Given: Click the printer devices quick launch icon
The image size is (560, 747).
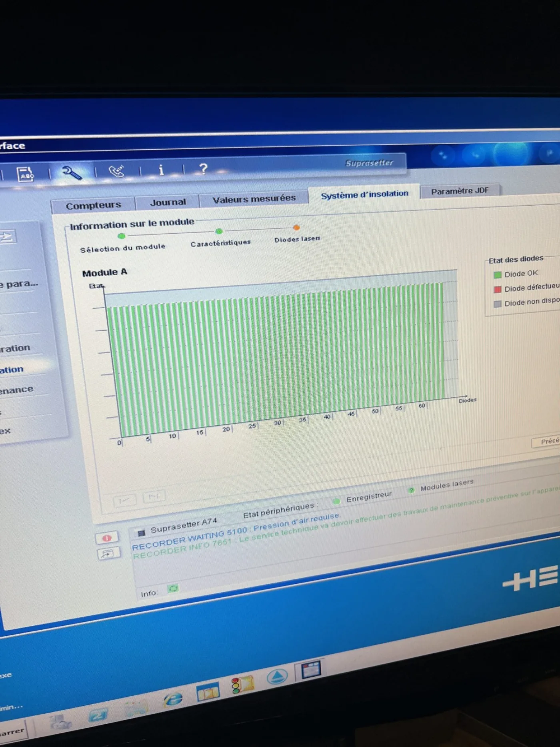Looking at the screenshot, I should 60,722.
